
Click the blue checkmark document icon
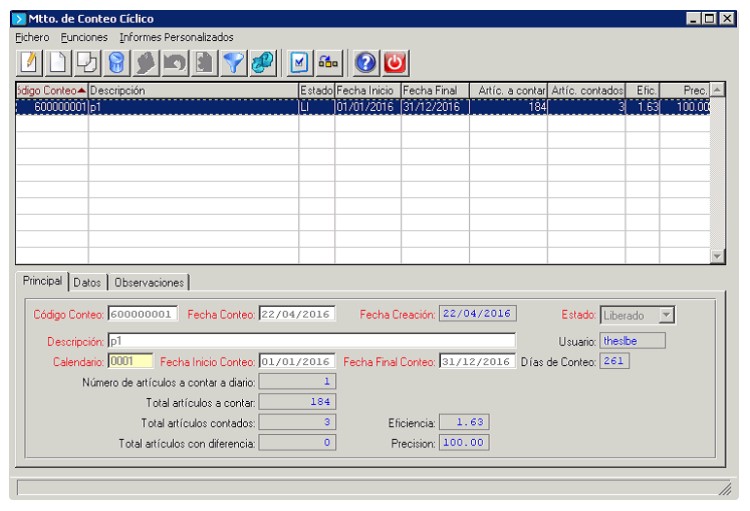(299, 63)
